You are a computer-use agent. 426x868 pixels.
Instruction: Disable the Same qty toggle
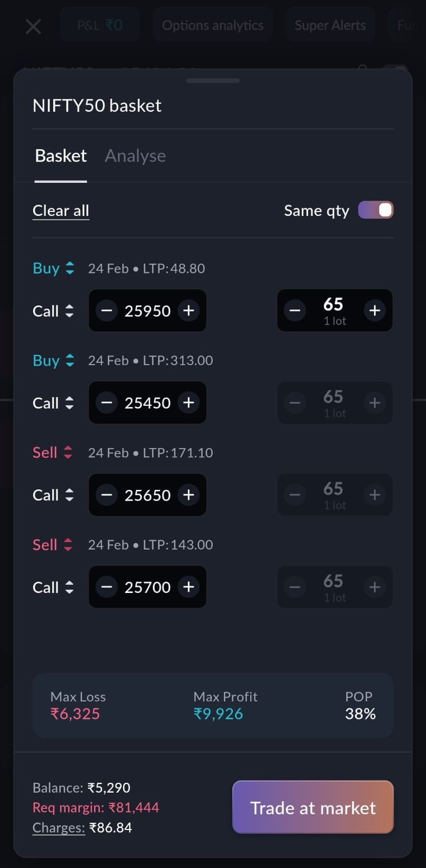pos(376,210)
